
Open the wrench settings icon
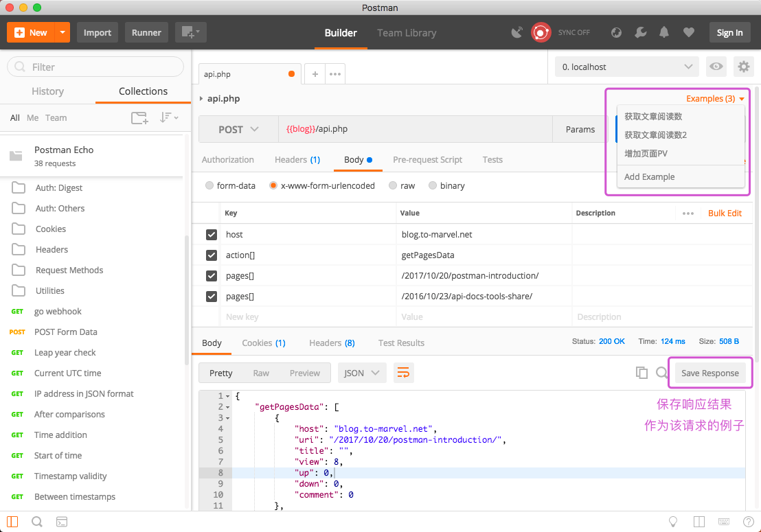640,32
